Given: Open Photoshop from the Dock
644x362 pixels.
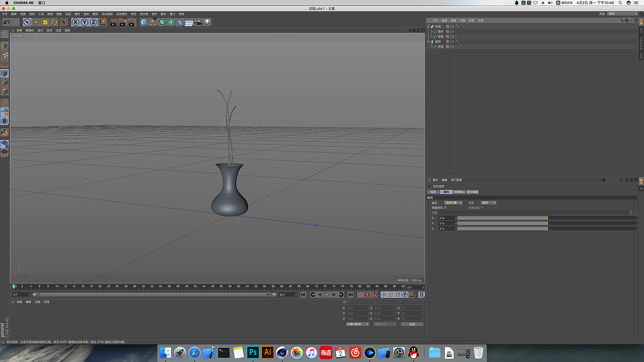Looking at the screenshot, I should [253, 352].
